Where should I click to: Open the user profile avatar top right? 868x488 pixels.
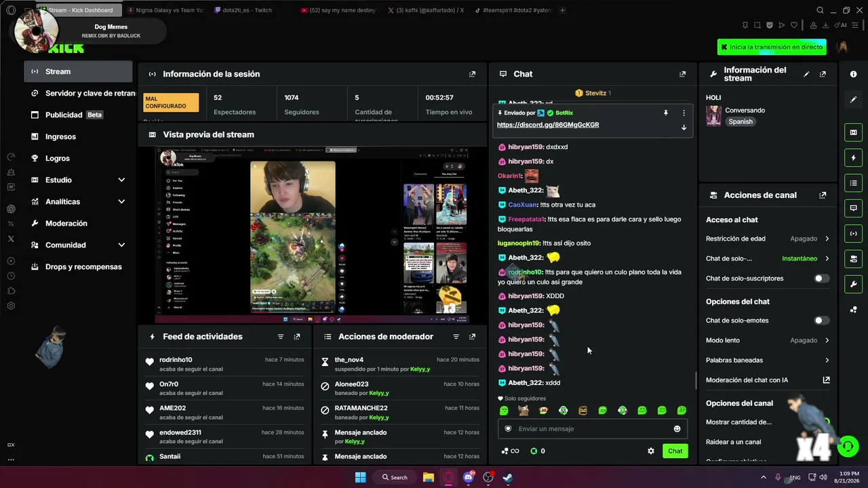pyautogui.click(x=843, y=47)
